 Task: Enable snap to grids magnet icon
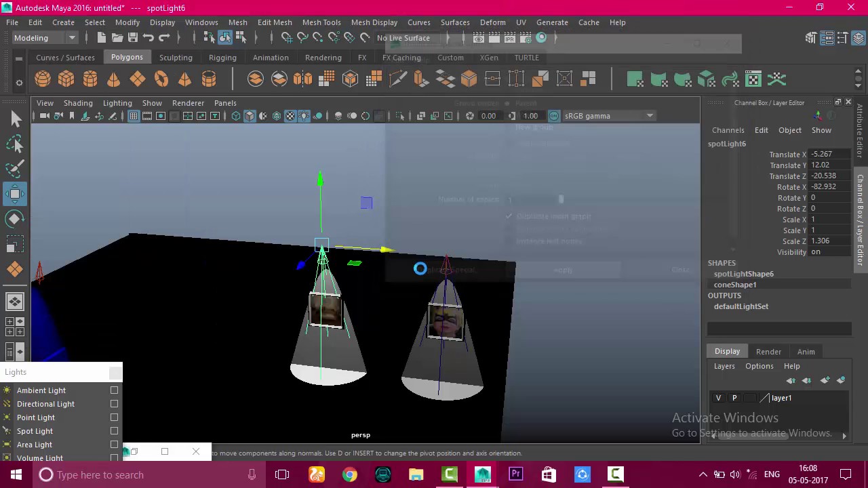point(287,38)
